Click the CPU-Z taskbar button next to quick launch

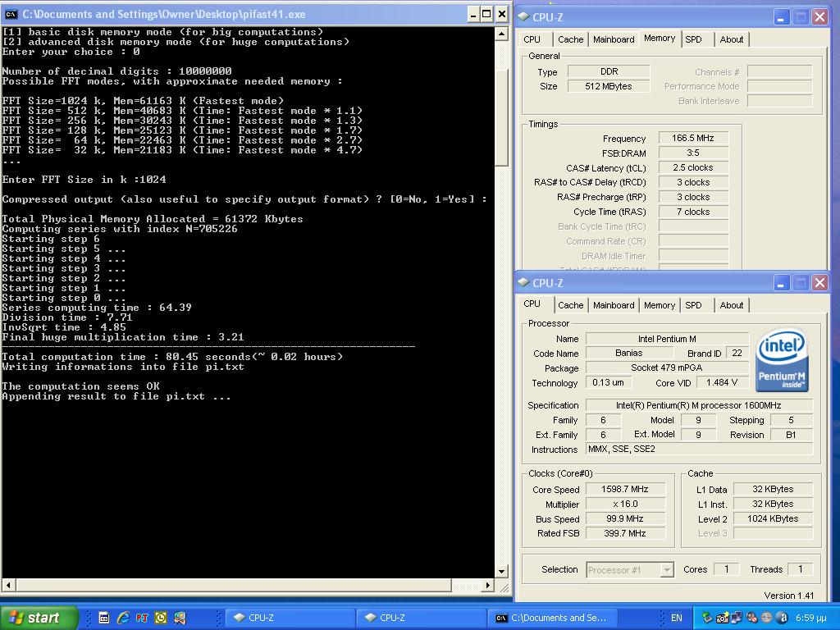point(288,618)
